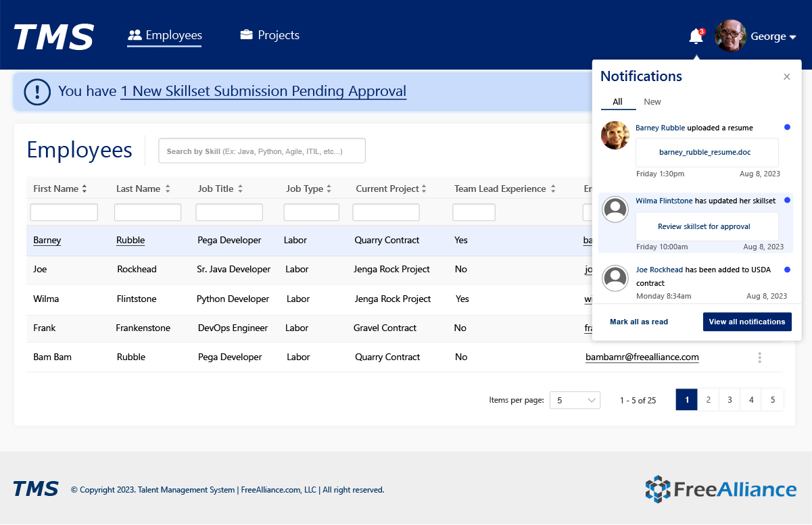Click the notification bell icon
Screen dimensions: 812x525
(695, 36)
